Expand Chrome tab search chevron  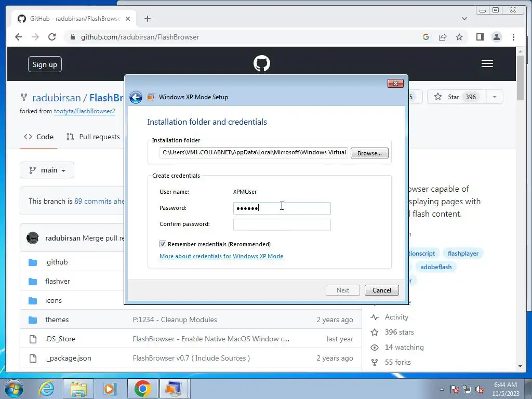pyautogui.click(x=464, y=19)
